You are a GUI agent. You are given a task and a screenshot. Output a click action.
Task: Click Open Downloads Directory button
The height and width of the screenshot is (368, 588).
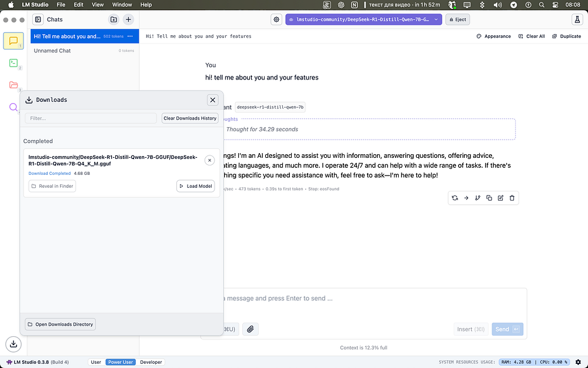61,324
